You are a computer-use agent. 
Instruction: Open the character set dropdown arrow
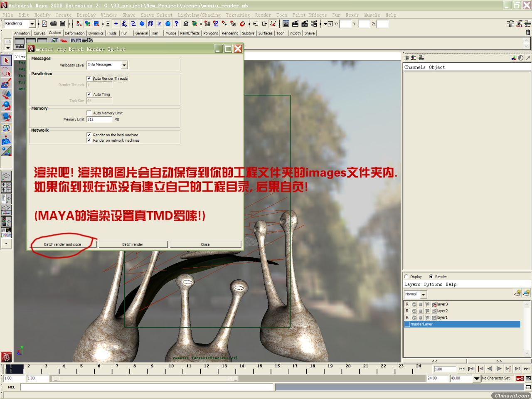coord(477,379)
